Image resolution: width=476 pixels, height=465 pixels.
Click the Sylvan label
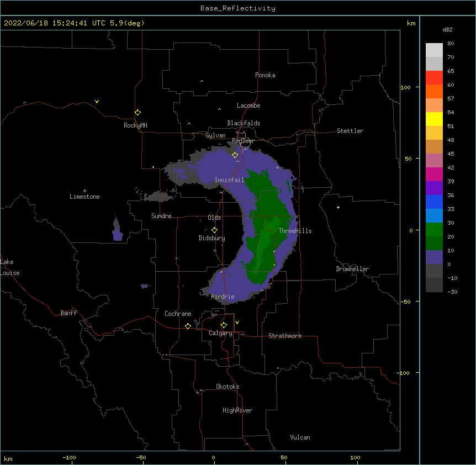(215, 135)
